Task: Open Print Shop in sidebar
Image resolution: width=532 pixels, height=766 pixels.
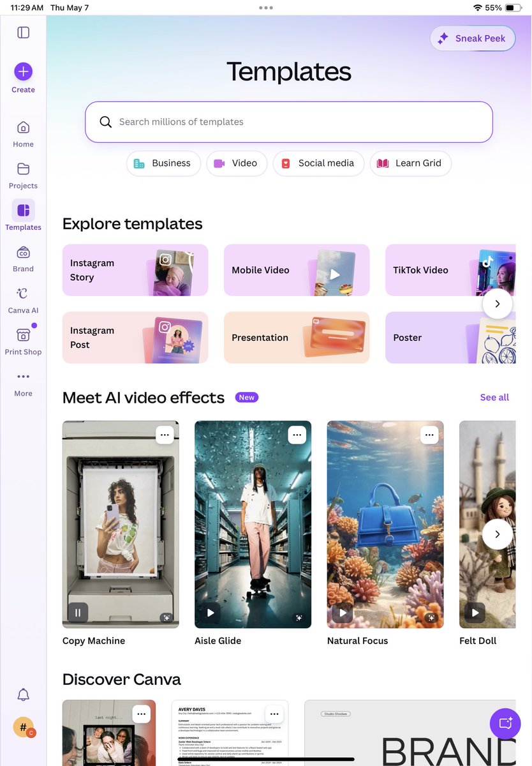Action: click(x=23, y=341)
